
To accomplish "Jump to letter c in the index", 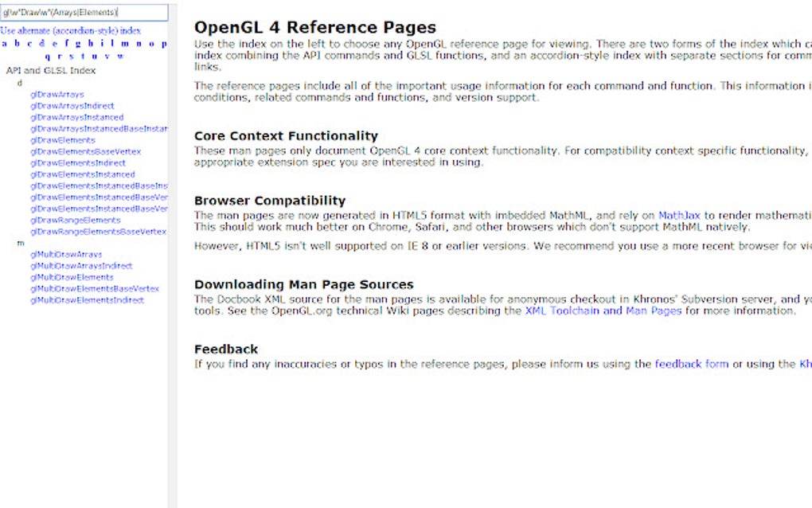I will click(29, 44).
